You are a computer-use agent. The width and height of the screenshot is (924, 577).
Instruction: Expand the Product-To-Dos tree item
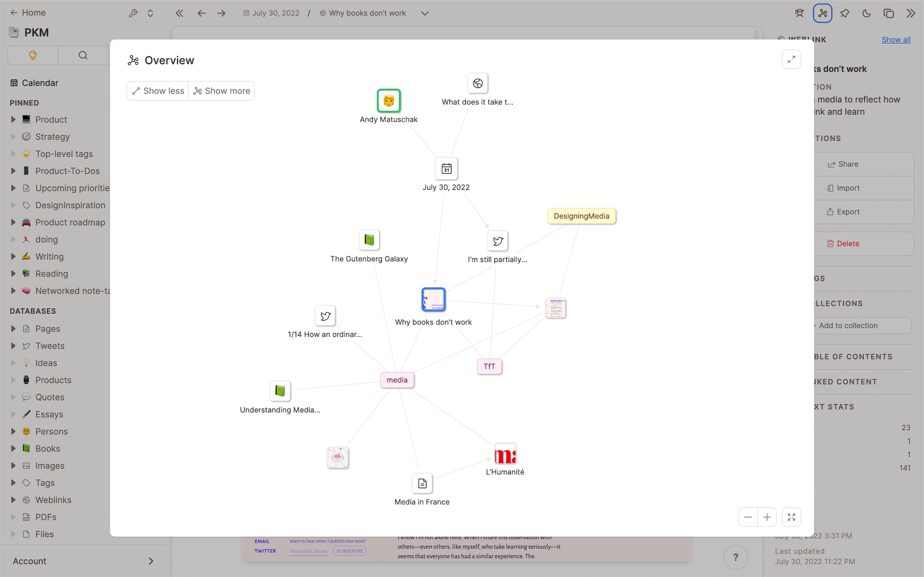point(13,171)
